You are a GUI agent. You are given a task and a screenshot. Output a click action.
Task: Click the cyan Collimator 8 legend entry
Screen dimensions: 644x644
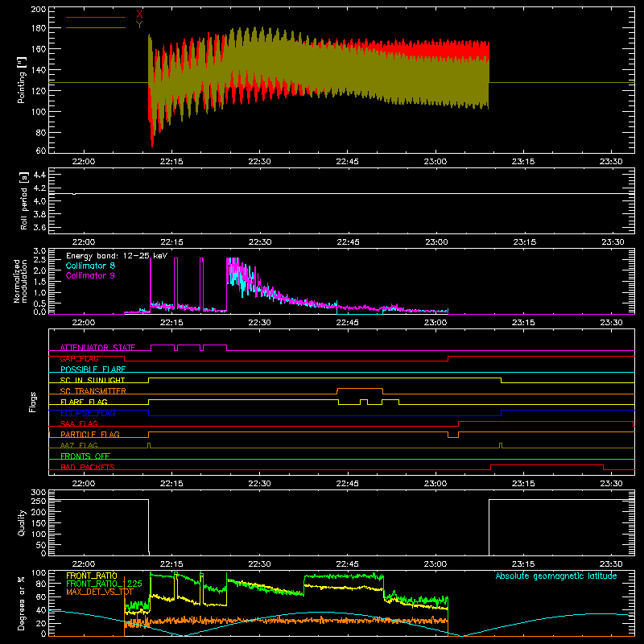[90, 266]
